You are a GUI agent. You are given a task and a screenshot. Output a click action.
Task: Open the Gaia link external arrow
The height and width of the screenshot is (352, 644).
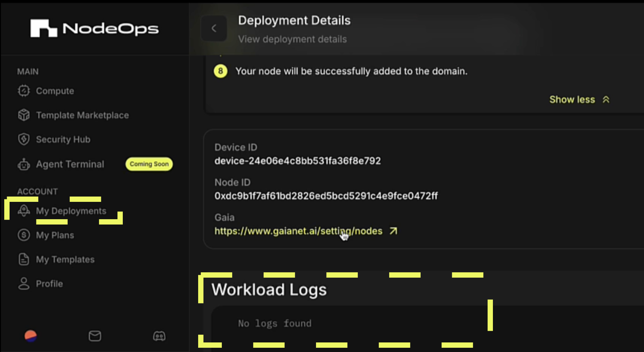pos(393,231)
